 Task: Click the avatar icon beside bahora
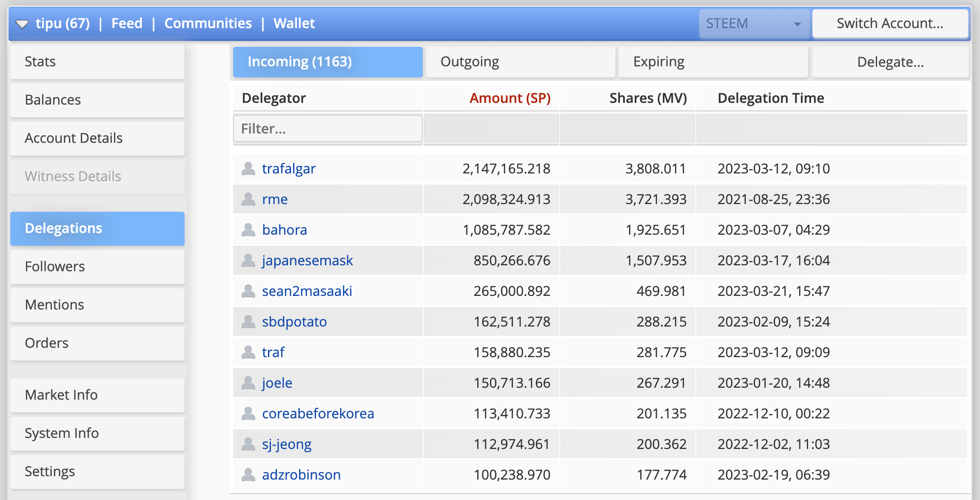click(x=248, y=230)
